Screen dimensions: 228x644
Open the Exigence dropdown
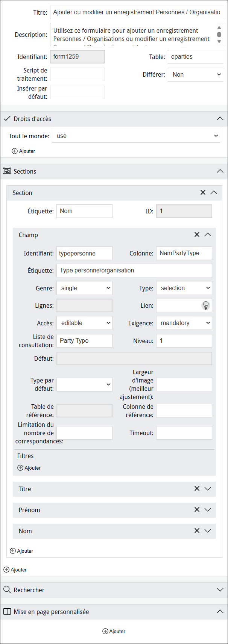[184, 323]
